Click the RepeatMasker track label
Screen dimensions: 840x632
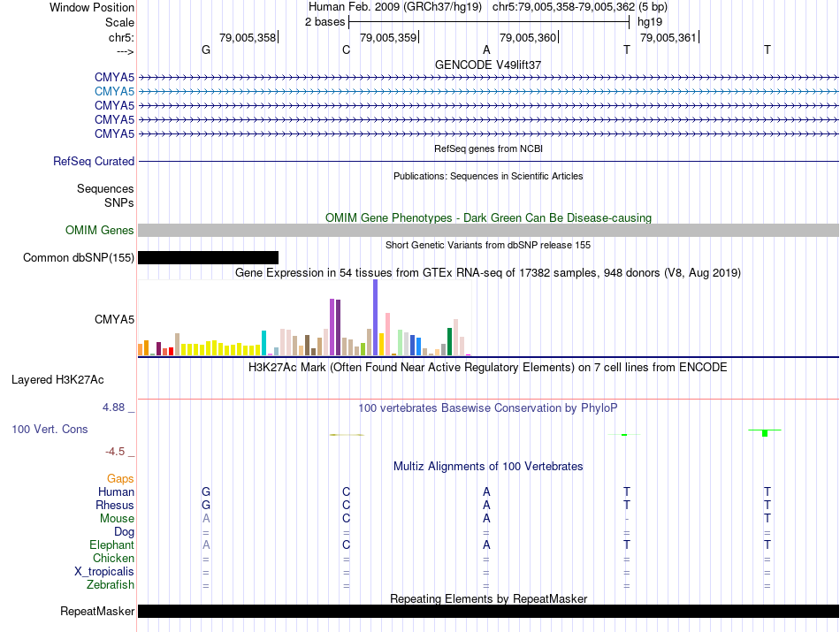(x=97, y=611)
